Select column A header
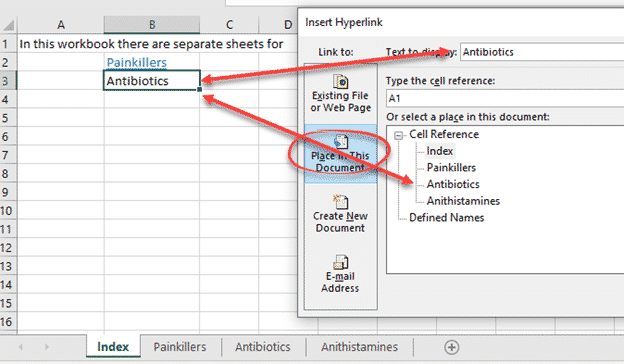The image size is (624, 364). coord(60,25)
